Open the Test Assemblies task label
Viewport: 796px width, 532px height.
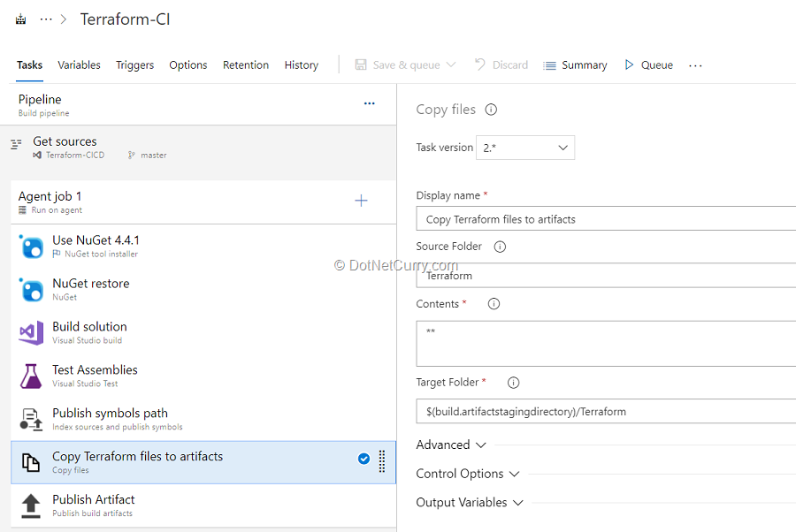(95, 369)
